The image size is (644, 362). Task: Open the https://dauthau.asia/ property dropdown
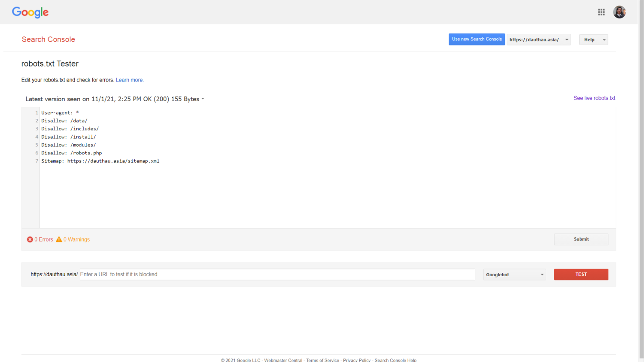pos(539,39)
